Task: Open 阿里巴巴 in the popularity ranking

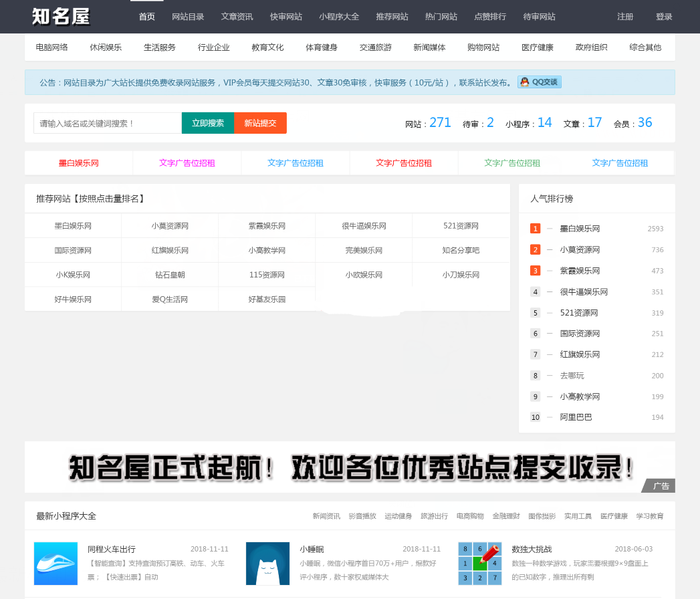Action: [x=576, y=417]
